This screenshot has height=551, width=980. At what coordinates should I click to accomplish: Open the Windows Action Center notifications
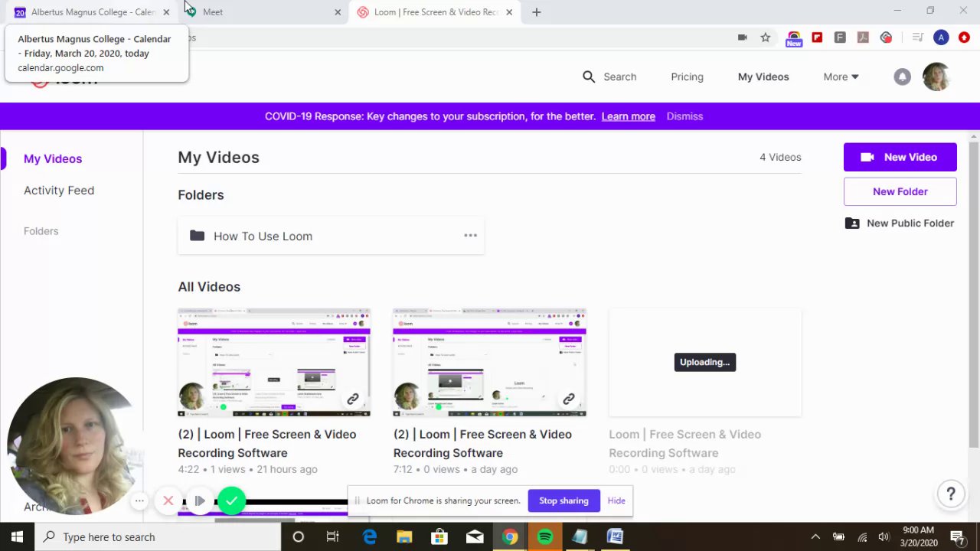coord(957,536)
